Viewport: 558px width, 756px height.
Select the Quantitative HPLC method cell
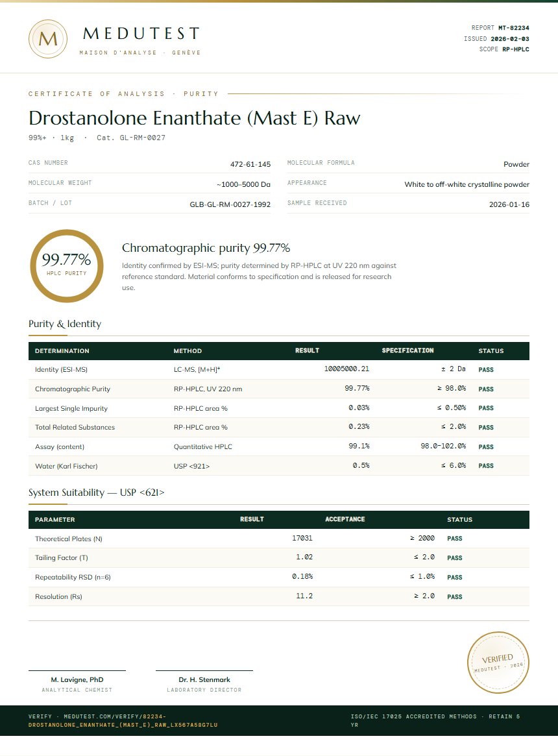(x=203, y=447)
